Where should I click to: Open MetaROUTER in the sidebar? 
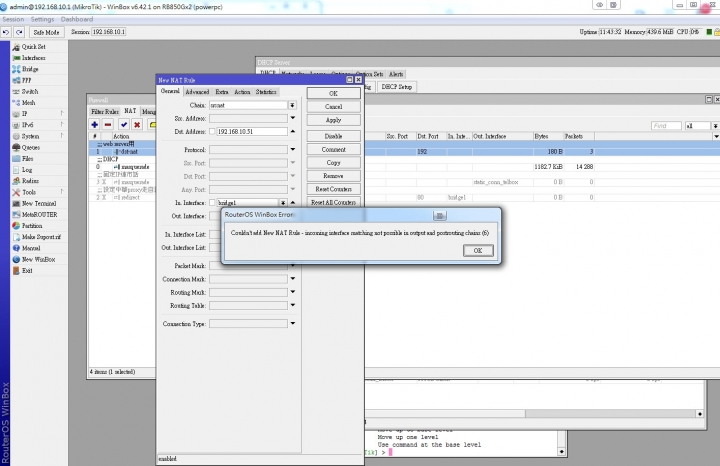tap(39, 214)
